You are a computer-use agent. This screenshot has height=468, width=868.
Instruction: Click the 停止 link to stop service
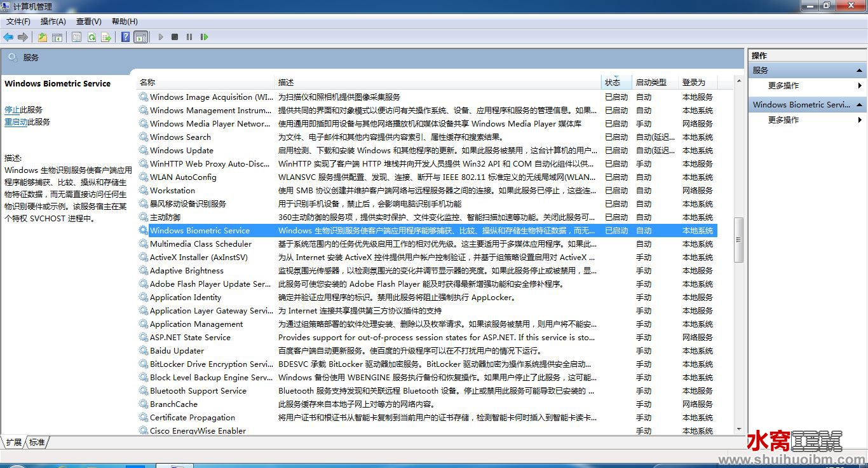12,110
